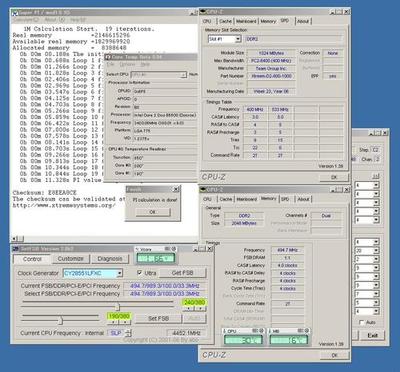Click the xtremesystems.org URL text in Super PI
Screen dimensions: 400x372
[x=64, y=205]
